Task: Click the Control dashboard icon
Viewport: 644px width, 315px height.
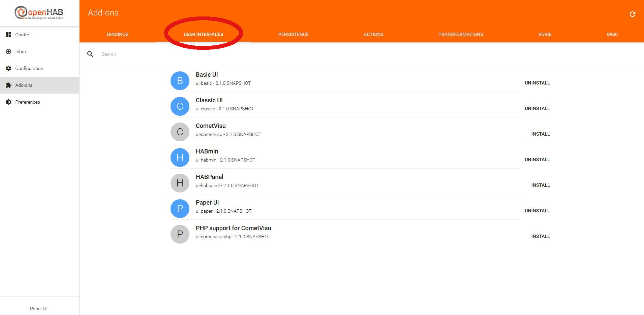Action: (x=8, y=35)
